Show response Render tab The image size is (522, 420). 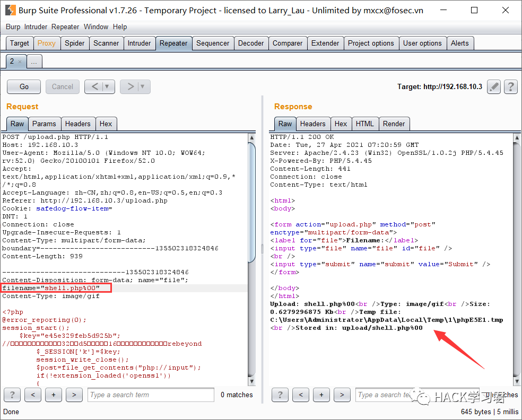[x=394, y=124]
